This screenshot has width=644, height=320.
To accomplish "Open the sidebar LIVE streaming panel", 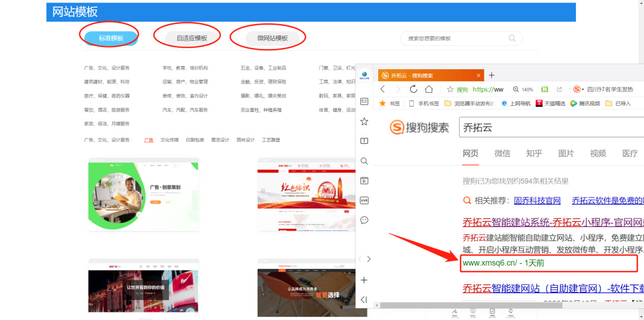I will point(364,200).
